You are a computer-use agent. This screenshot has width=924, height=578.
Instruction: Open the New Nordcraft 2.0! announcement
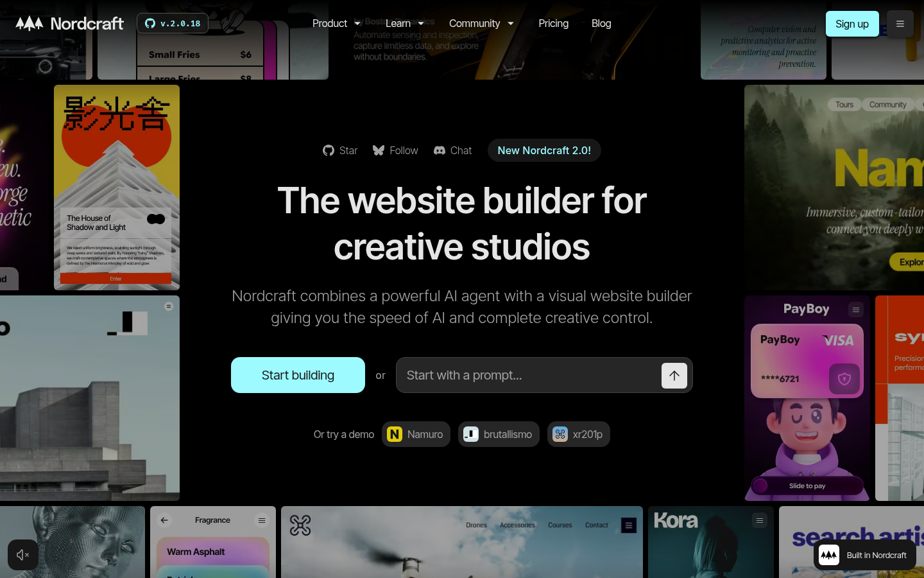pyautogui.click(x=544, y=150)
